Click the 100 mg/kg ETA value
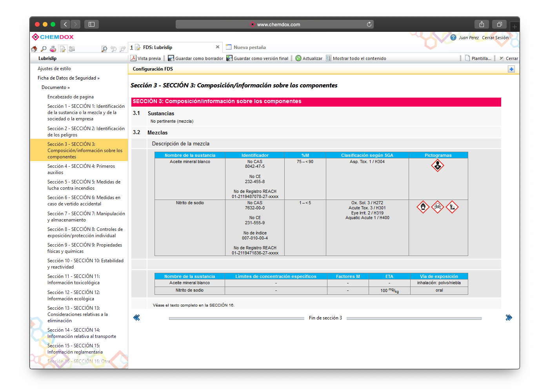Viewport: 549px width, 392px height. click(x=389, y=290)
